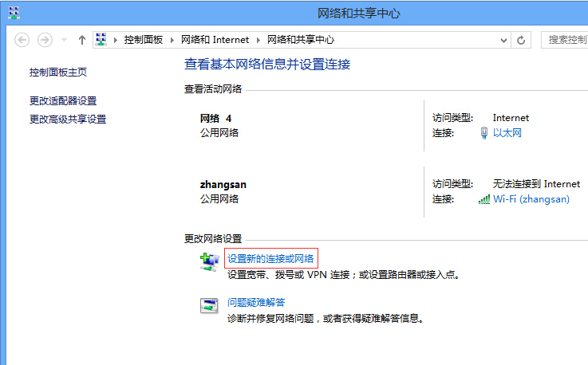Click the control panel icon in address bar

(x=101, y=40)
